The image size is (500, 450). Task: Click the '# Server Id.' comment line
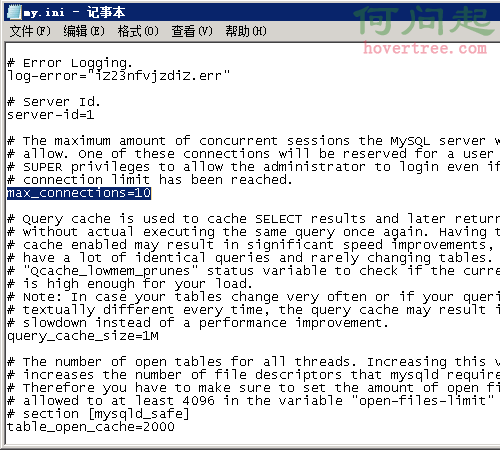54,102
